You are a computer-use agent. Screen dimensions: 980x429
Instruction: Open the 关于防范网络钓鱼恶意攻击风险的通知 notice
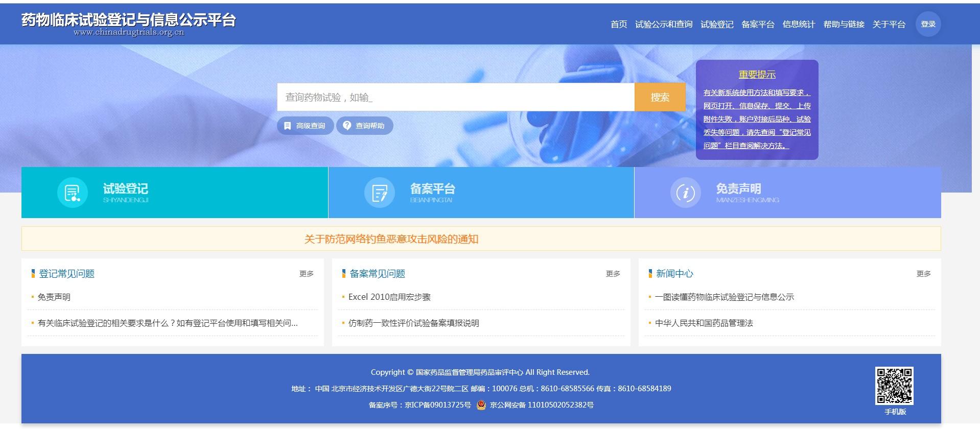tap(391, 239)
